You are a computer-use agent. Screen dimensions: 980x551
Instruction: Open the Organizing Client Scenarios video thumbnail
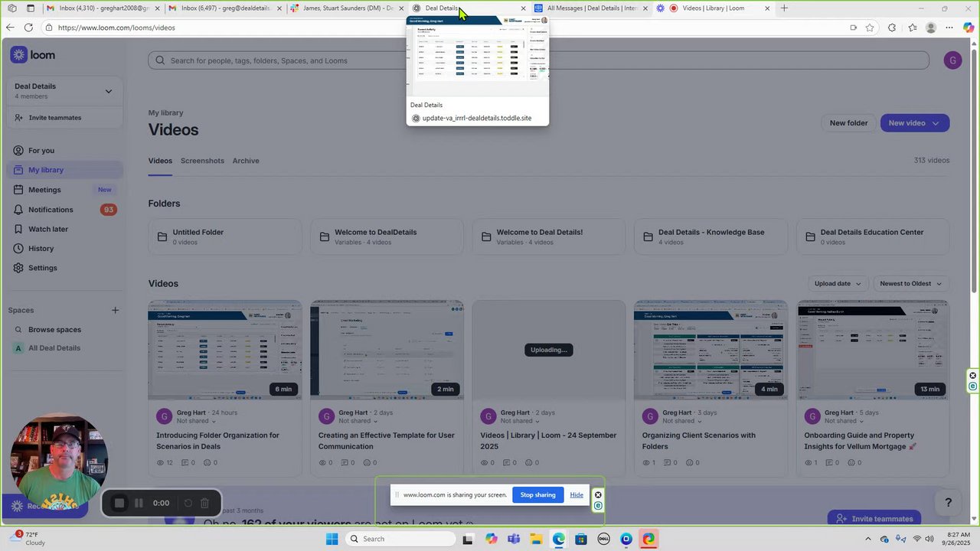click(x=710, y=350)
